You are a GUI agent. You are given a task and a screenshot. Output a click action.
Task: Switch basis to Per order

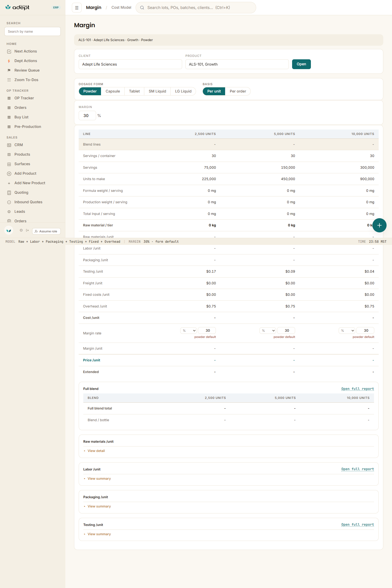(238, 91)
